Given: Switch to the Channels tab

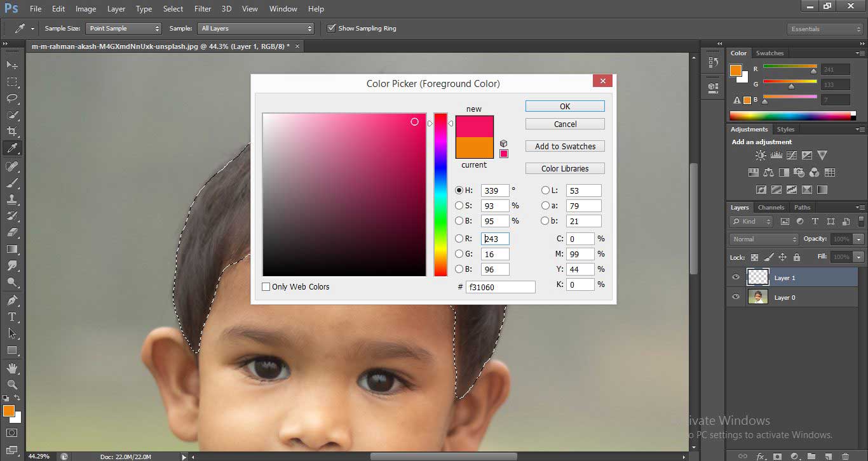Looking at the screenshot, I should tap(771, 207).
